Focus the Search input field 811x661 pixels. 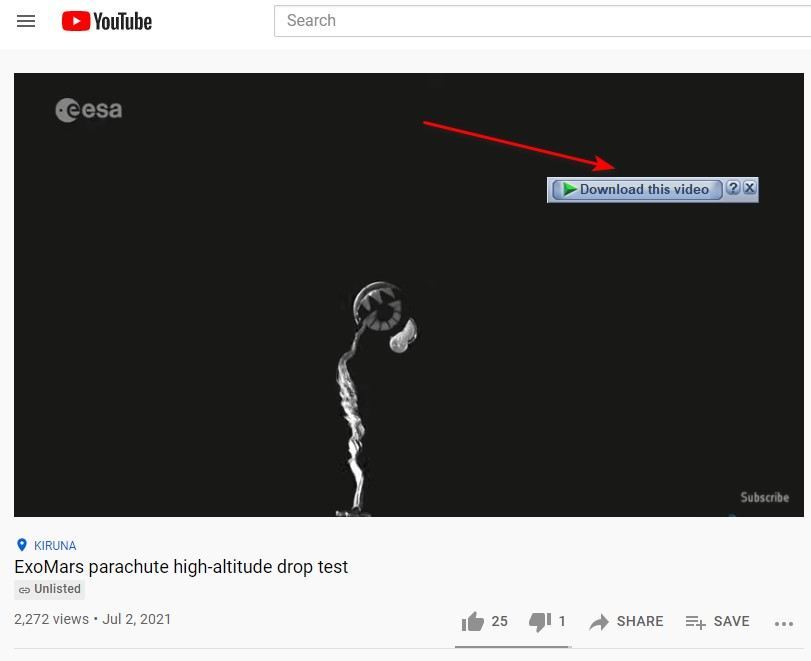(x=540, y=21)
